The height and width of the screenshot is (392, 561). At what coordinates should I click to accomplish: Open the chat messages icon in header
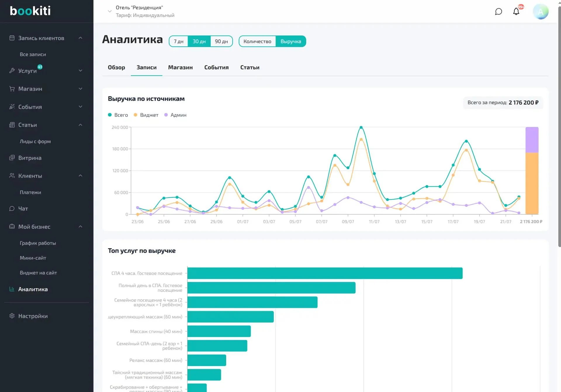coord(498,12)
